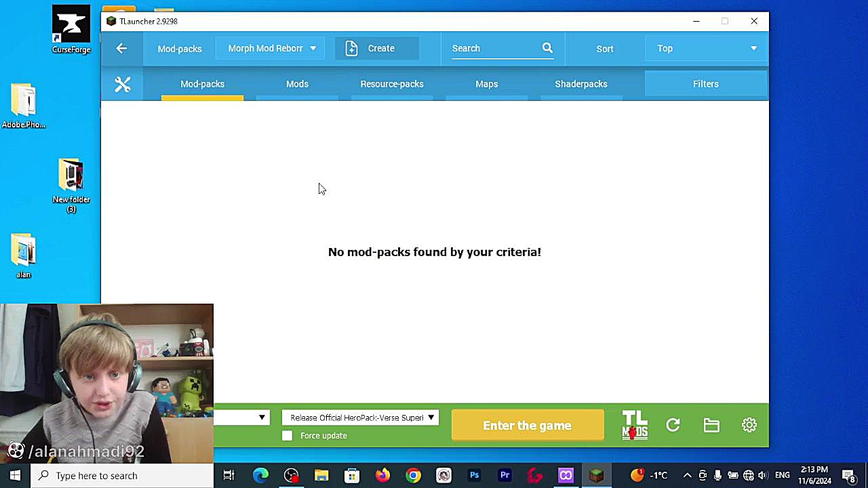This screenshot has height=488, width=868.
Task: Open File Explorer from taskbar
Action: click(x=321, y=475)
